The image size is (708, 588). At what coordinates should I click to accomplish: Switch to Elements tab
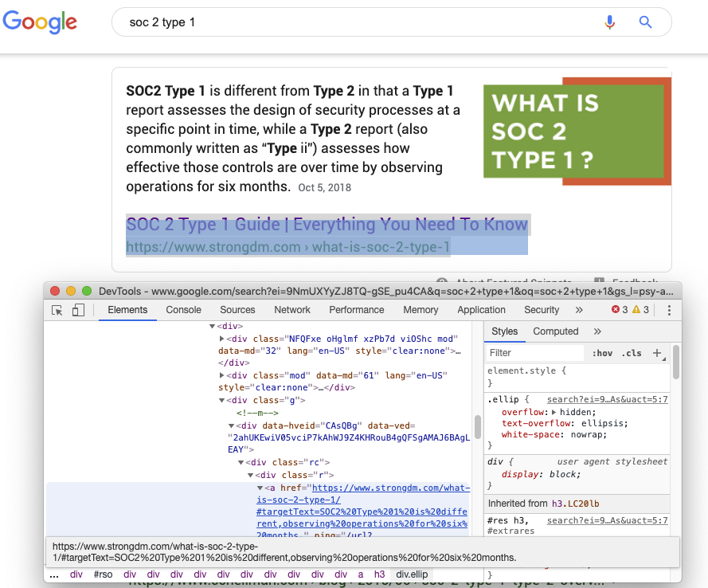point(127,310)
